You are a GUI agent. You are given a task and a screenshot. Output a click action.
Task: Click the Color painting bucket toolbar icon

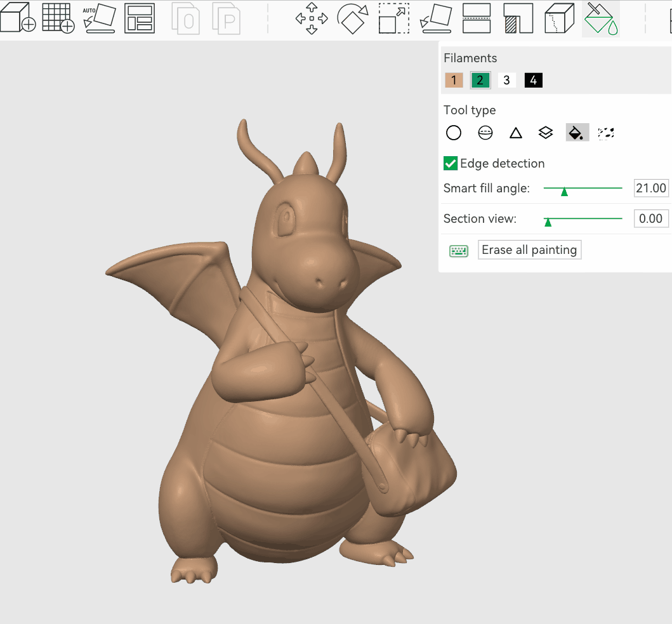(x=601, y=19)
